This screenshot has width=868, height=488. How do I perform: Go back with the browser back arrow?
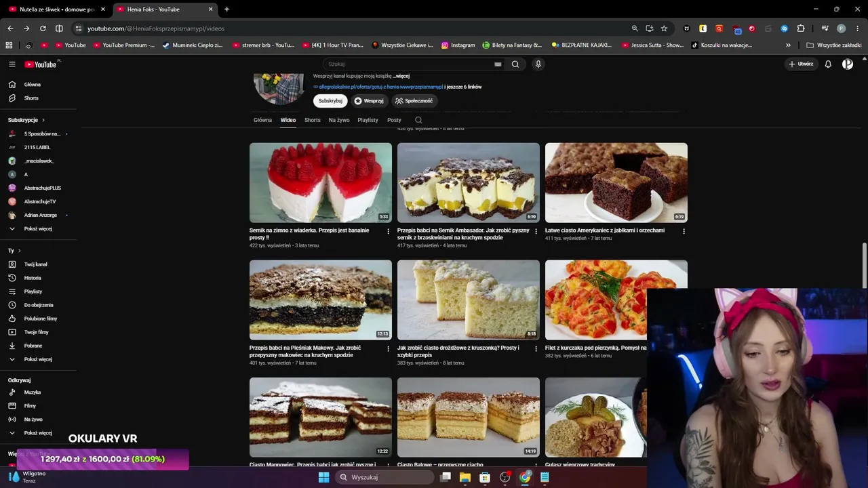click(x=10, y=28)
